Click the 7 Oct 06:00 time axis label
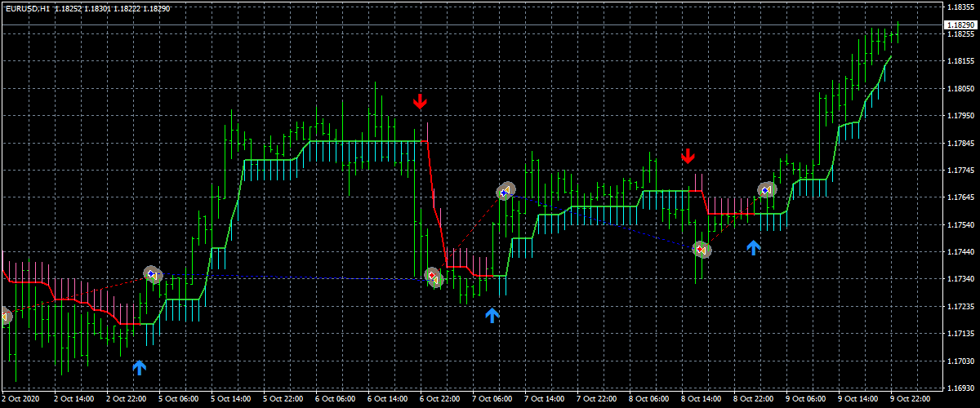 pyautogui.click(x=493, y=400)
